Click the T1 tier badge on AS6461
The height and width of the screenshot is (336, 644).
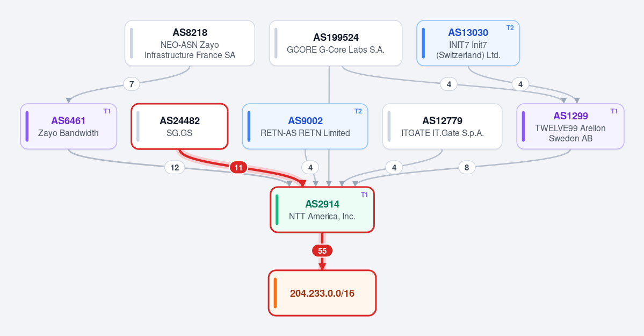(107, 111)
